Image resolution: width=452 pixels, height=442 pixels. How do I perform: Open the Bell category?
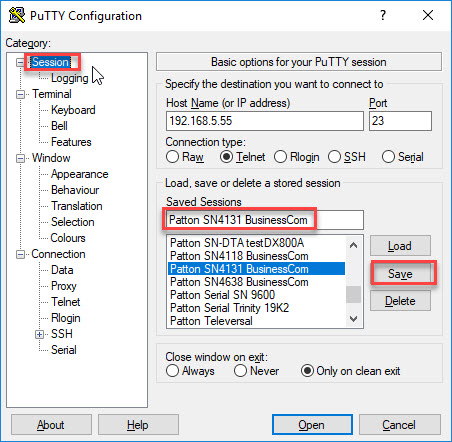tap(59, 126)
